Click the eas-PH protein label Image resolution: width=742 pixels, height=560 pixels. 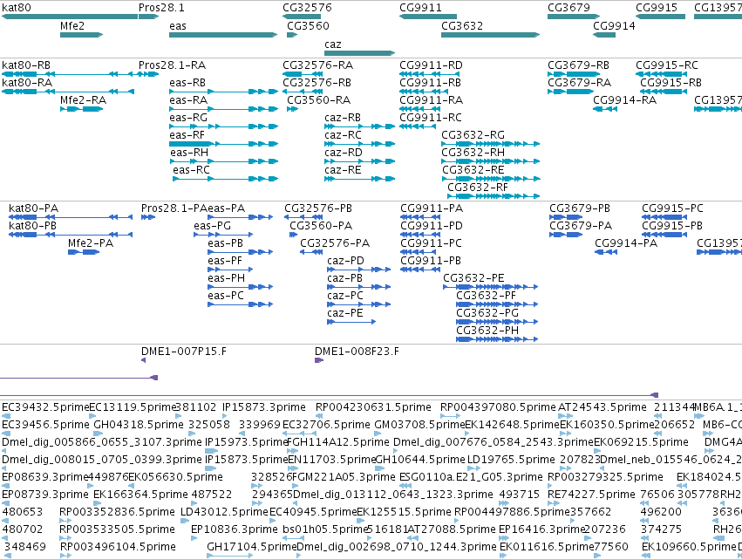pyautogui.click(x=226, y=278)
